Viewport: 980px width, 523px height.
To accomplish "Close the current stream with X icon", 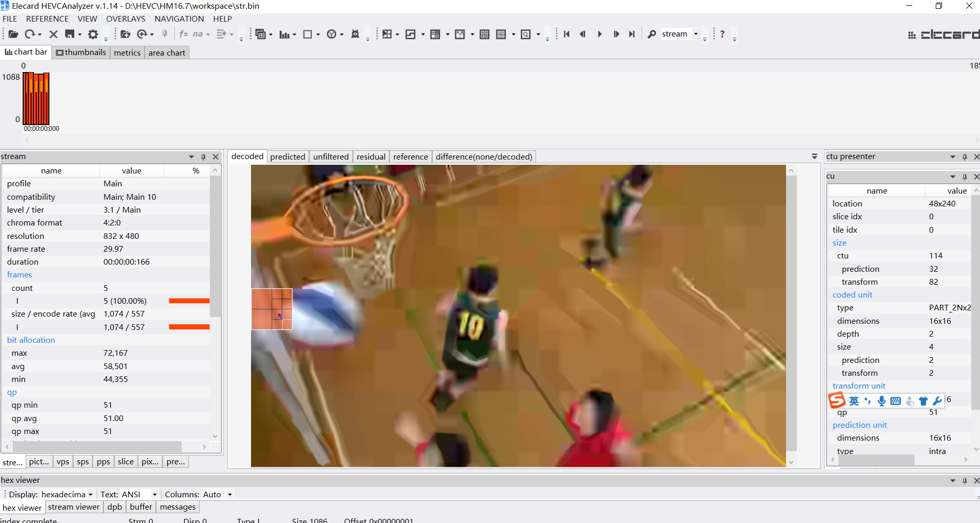I will coord(54,34).
